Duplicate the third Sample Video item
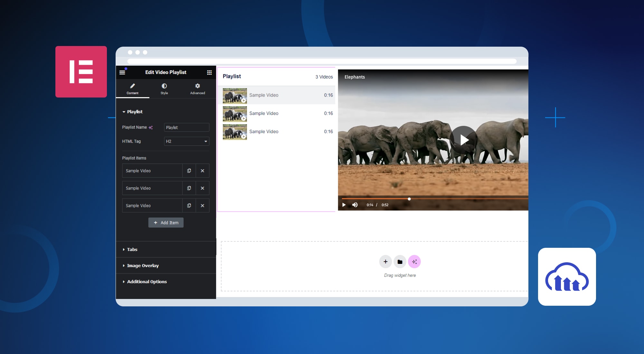Image resolution: width=644 pixels, height=354 pixels. tap(189, 206)
